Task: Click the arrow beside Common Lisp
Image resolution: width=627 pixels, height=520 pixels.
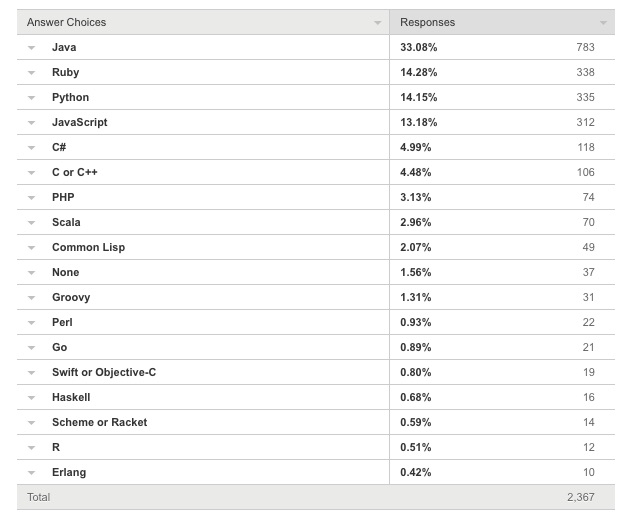Action: pos(31,248)
